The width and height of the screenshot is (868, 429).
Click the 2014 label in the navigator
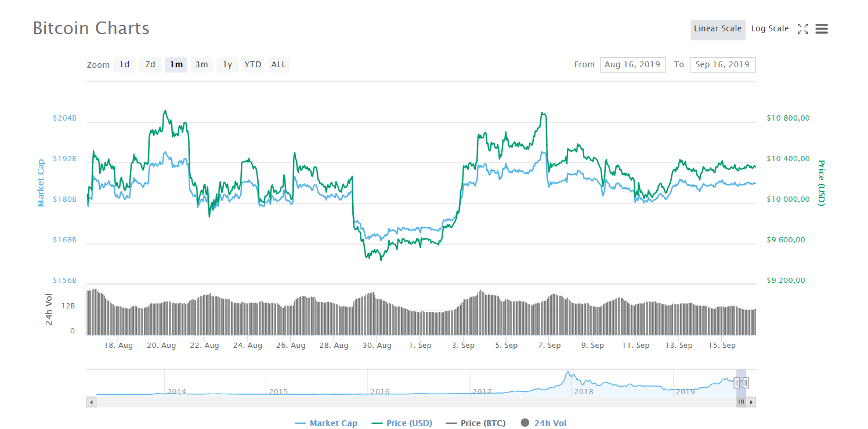176,392
